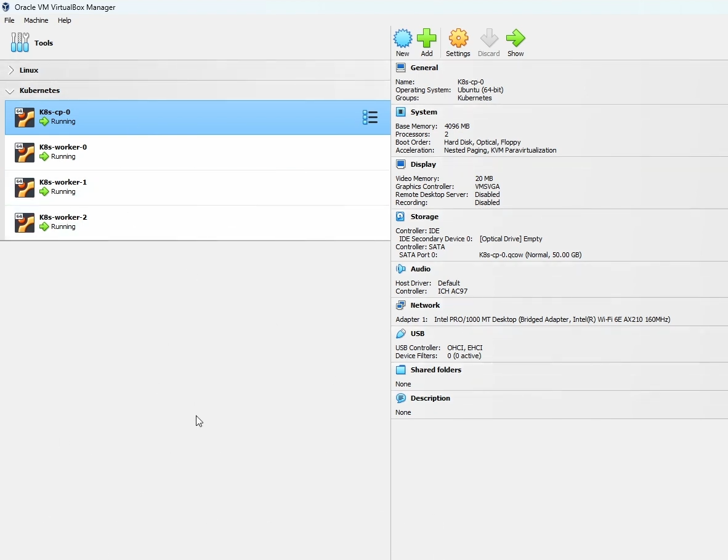
Task: Open the General settings heading link
Action: click(424, 68)
